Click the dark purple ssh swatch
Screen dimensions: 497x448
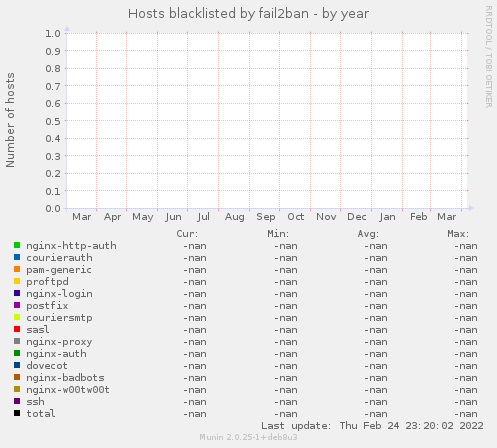[x=17, y=401]
